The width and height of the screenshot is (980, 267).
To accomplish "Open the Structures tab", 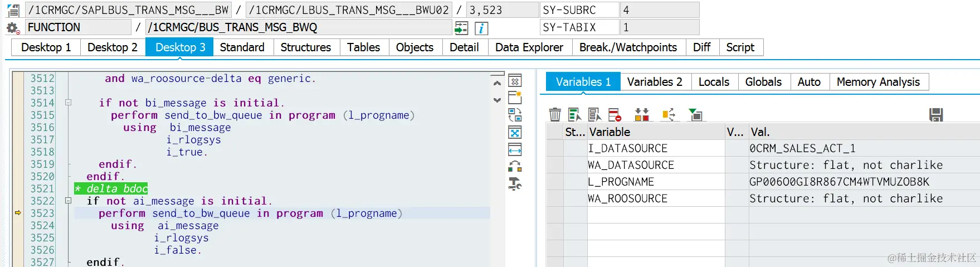I will point(306,47).
